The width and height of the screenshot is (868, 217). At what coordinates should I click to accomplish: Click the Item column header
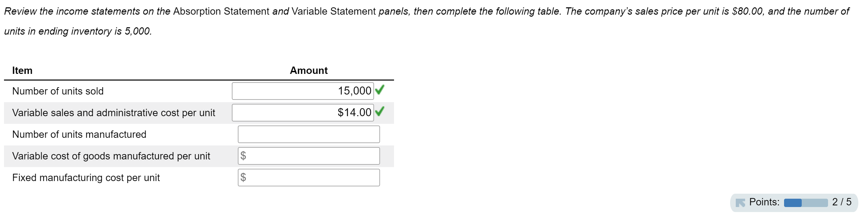[22, 71]
